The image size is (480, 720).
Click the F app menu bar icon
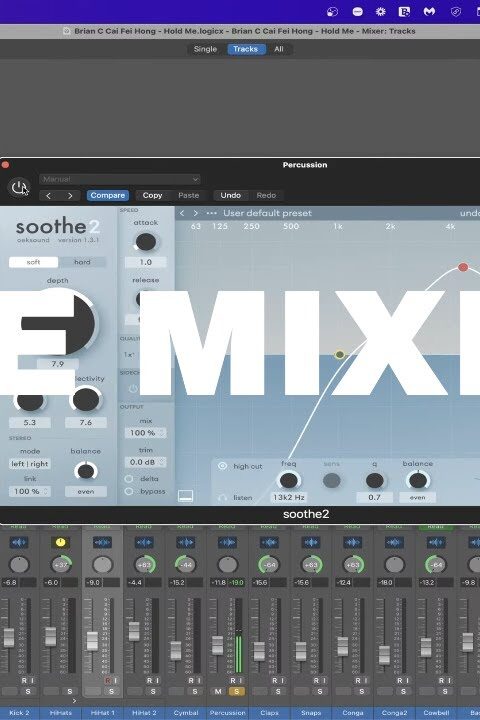[x=404, y=11]
